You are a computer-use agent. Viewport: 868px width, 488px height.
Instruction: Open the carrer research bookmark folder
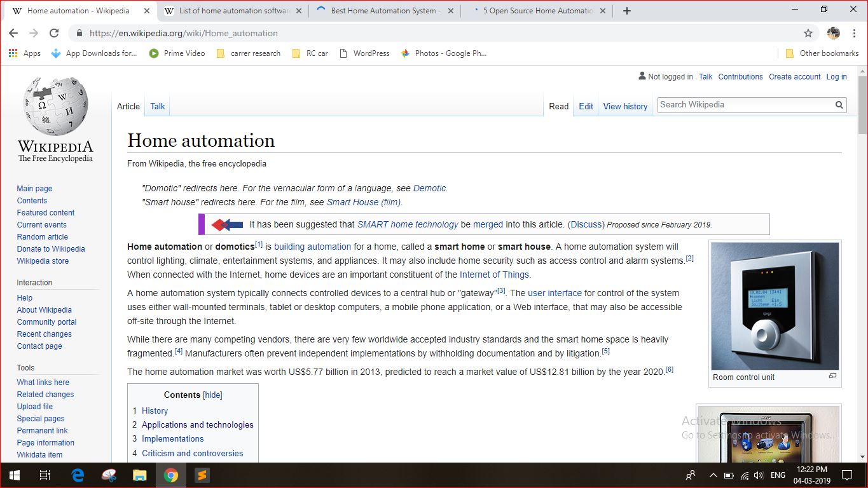pos(249,53)
